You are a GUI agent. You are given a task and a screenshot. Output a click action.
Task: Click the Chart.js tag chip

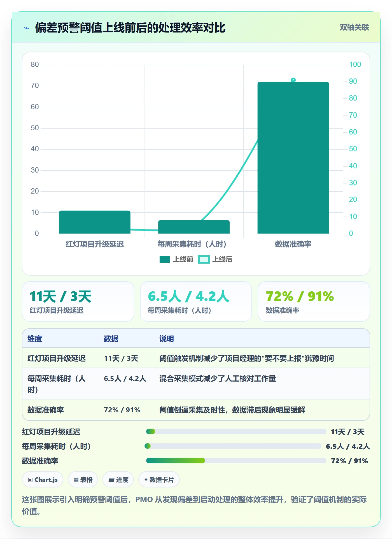pyautogui.click(x=43, y=480)
